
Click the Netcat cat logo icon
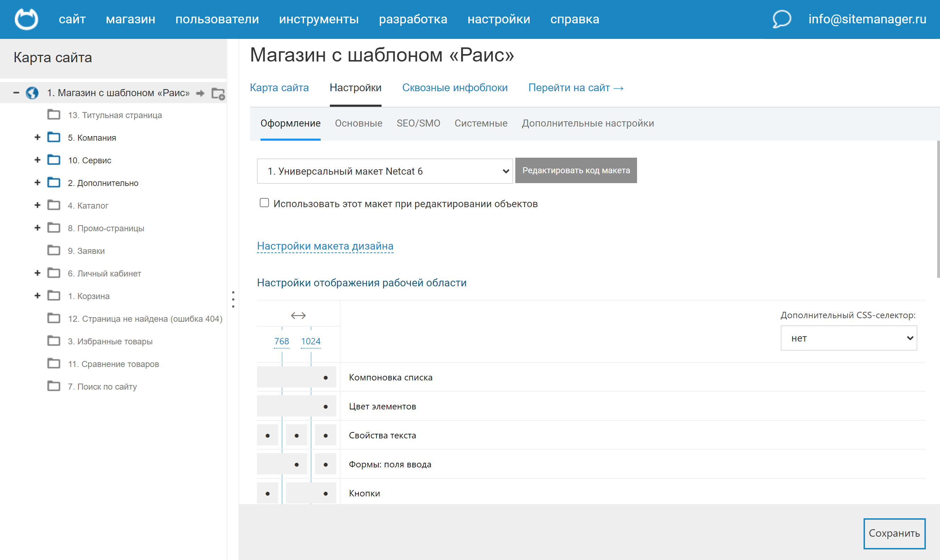pos(26,19)
